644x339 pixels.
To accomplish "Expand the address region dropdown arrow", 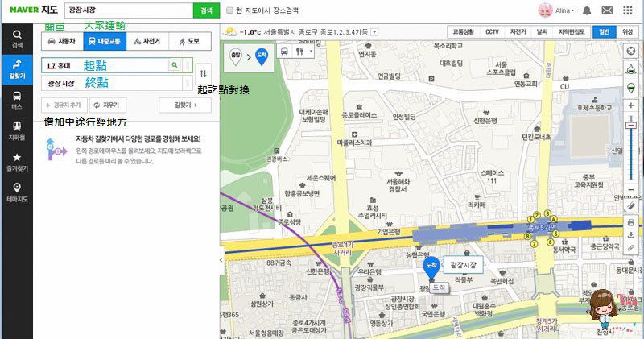I will click(x=374, y=32).
